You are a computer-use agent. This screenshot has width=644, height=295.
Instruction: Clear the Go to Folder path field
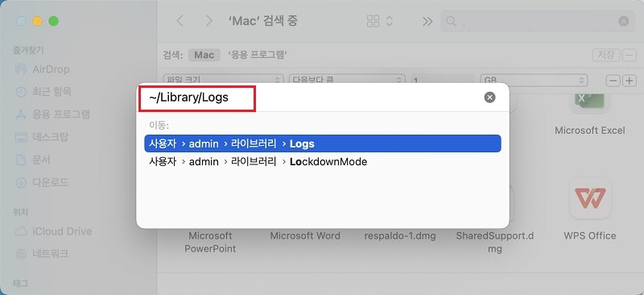tap(489, 98)
